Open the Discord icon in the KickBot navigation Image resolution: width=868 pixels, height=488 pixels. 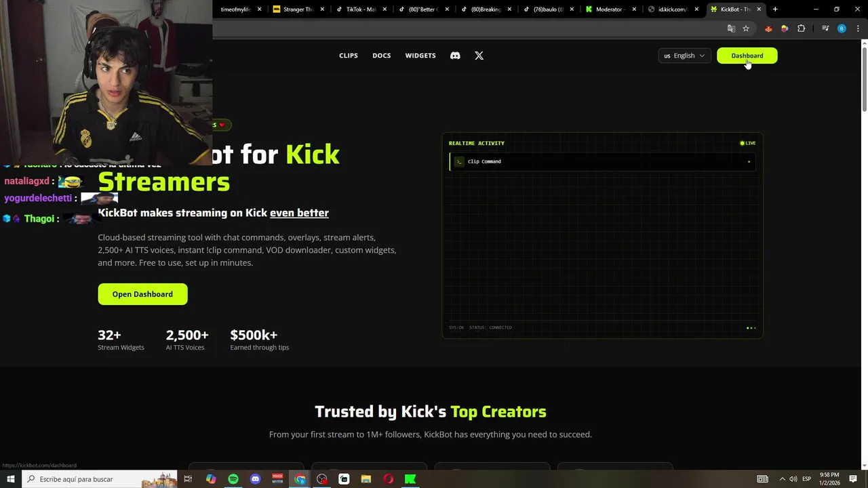tap(455, 56)
